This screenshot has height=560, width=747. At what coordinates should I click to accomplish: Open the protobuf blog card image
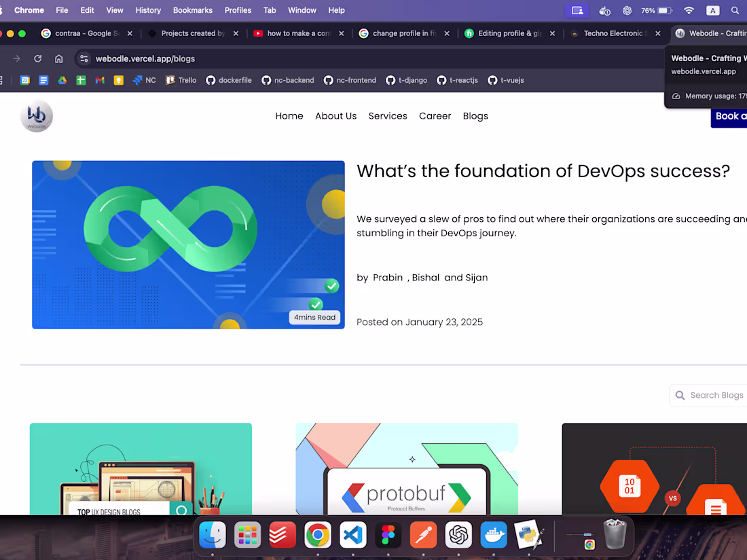[x=406, y=469]
